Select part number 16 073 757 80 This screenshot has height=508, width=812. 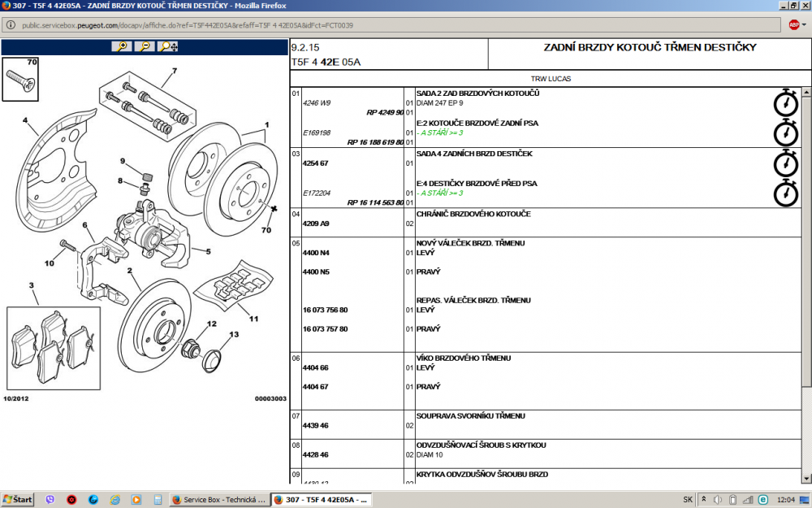point(326,328)
